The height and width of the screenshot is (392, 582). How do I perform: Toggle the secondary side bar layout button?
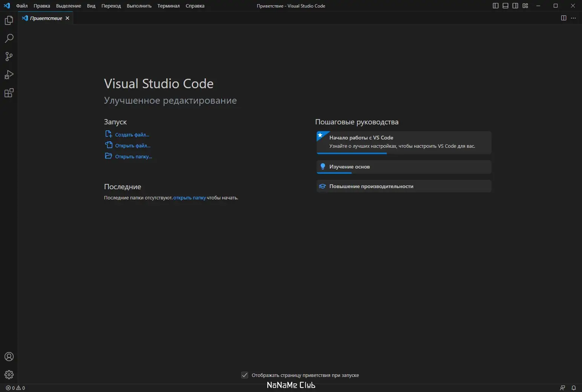[x=515, y=6]
